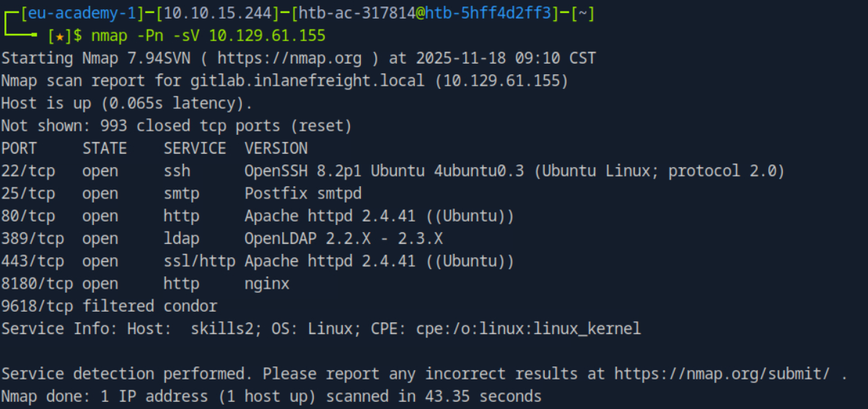The width and height of the screenshot is (868, 409).
Task: Select the gitlab.inlanefreight.local hostname
Action: [x=299, y=80]
